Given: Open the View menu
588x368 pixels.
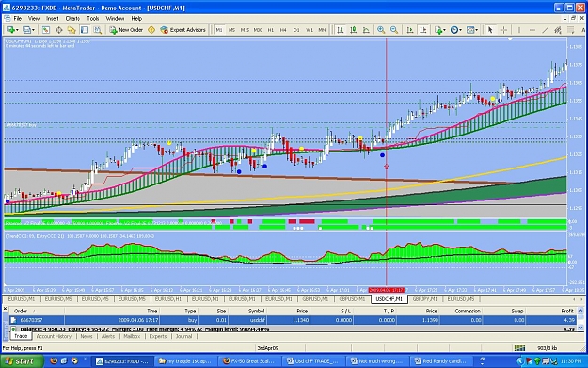Looking at the screenshot, I should tap(33, 19).
